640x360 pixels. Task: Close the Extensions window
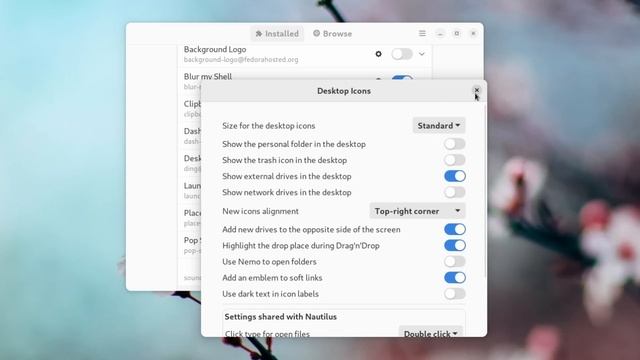click(x=473, y=33)
